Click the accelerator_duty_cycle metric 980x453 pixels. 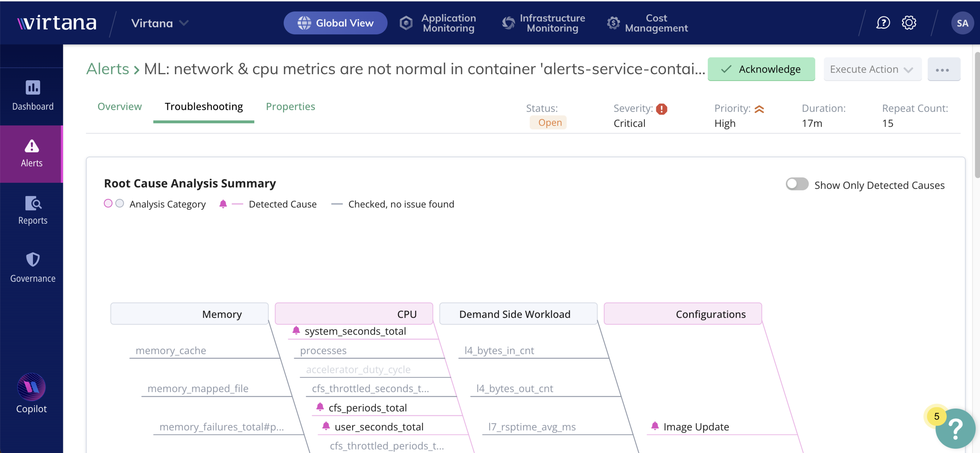point(358,370)
